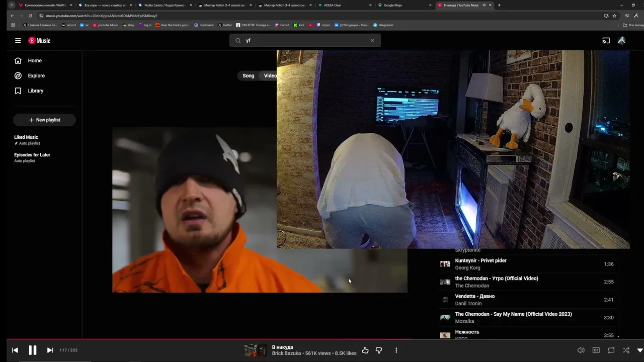The image size is (644, 362).
Task: Bookmark this page with the star icon
Action: click(614, 16)
